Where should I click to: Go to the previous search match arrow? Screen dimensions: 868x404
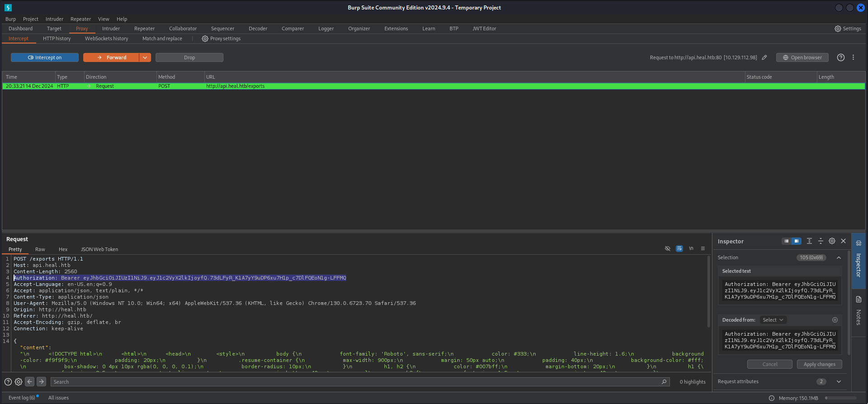click(30, 382)
